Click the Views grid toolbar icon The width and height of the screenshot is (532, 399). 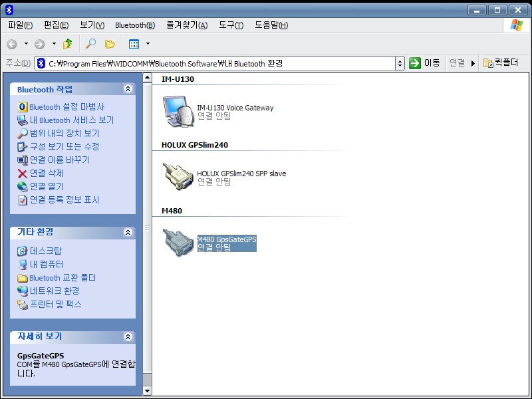click(x=134, y=44)
